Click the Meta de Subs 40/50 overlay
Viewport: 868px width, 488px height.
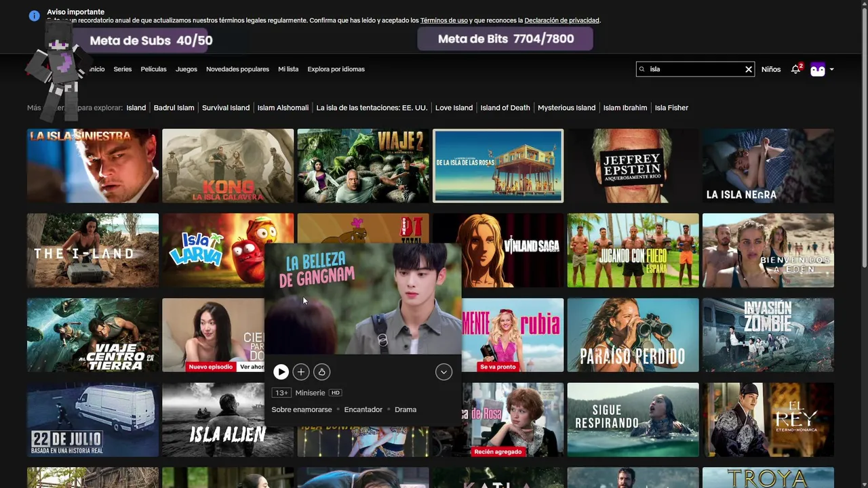(151, 41)
